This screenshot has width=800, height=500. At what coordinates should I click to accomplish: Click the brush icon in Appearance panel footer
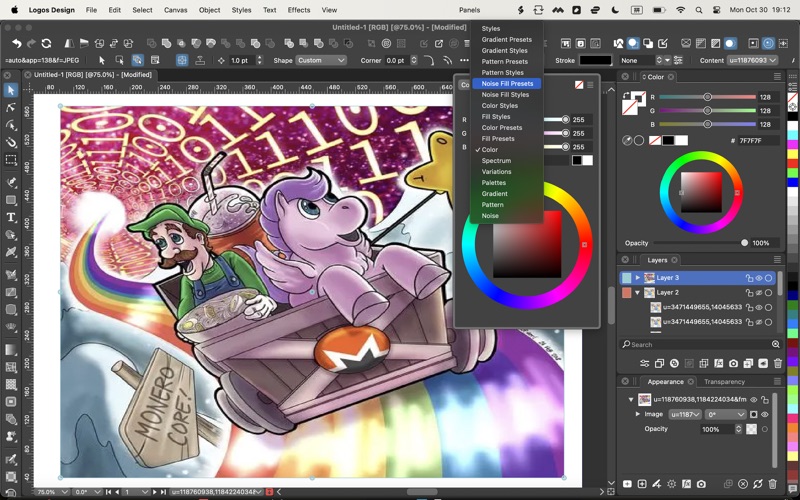click(x=657, y=484)
